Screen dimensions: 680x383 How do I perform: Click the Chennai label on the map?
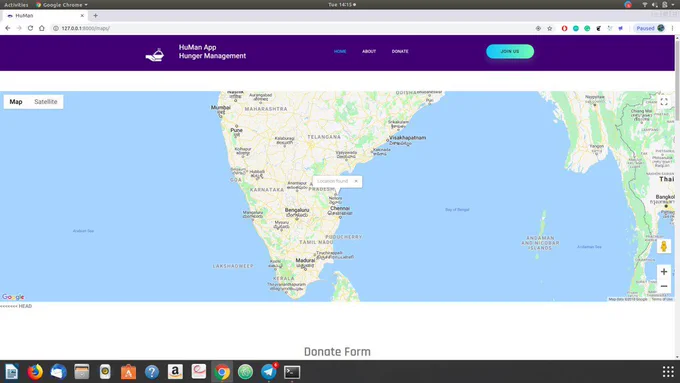[x=340, y=209]
